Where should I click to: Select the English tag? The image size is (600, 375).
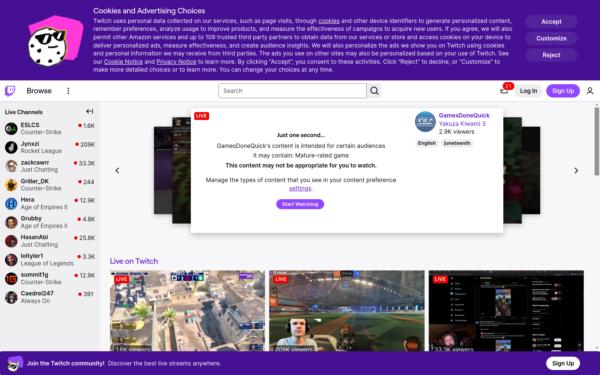pos(427,143)
